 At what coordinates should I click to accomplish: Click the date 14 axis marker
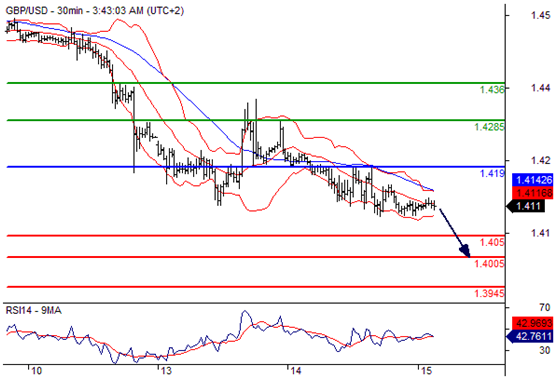coord(295,371)
